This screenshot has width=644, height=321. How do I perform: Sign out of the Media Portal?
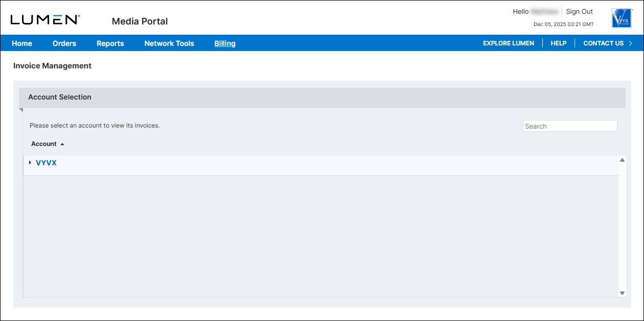pyautogui.click(x=579, y=11)
